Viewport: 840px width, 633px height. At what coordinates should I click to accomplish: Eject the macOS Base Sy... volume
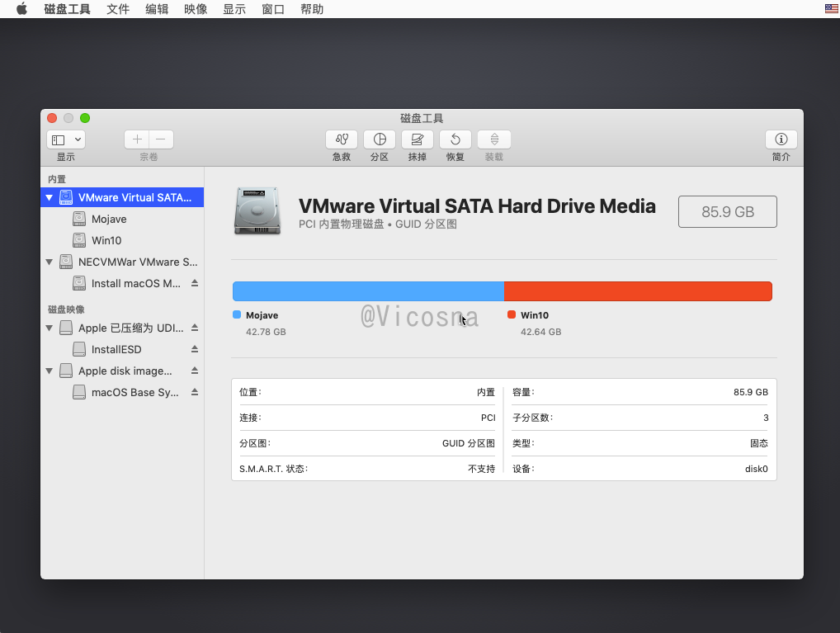pyautogui.click(x=195, y=392)
